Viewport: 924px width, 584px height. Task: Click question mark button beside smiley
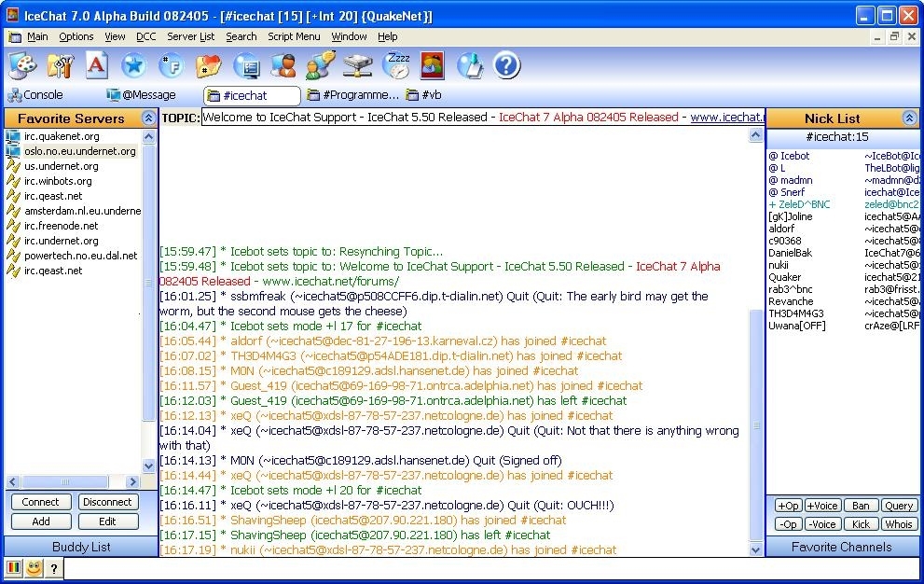(54, 569)
